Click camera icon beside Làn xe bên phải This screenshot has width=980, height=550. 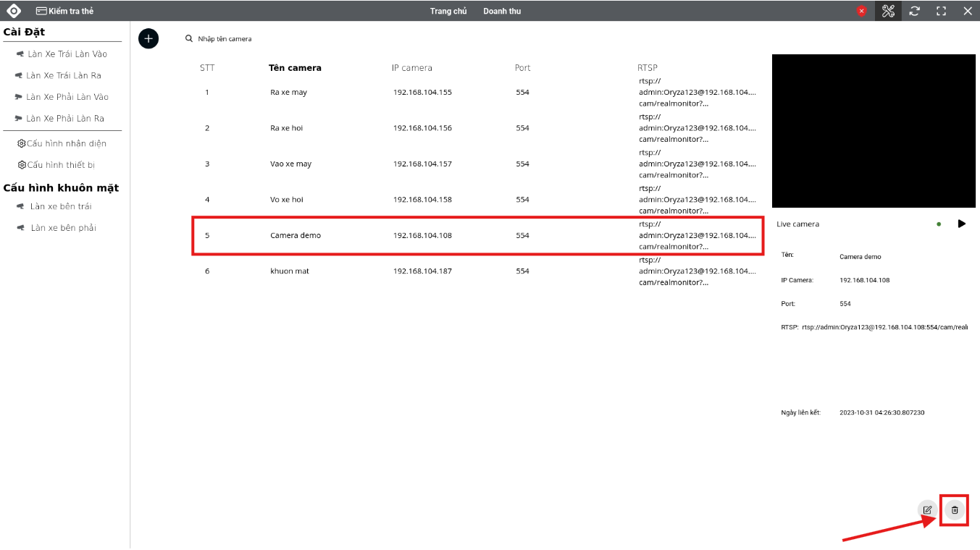[21, 228]
